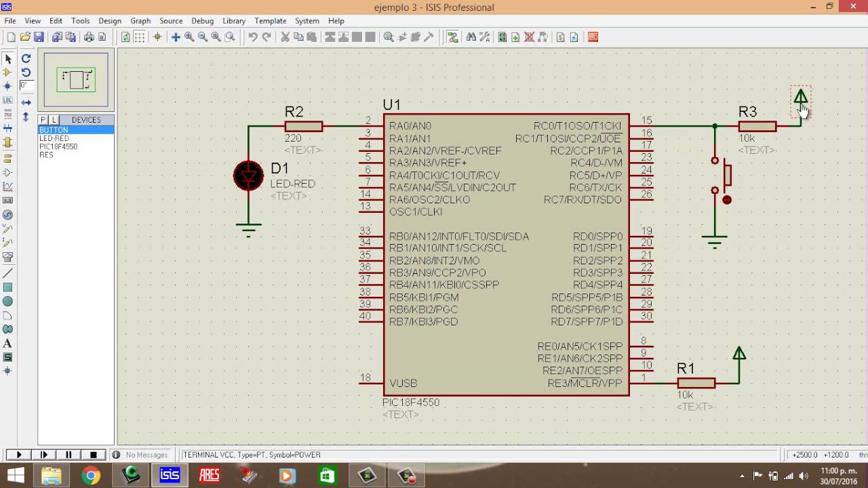
Task: Click the P pick devices button
Action: point(43,120)
